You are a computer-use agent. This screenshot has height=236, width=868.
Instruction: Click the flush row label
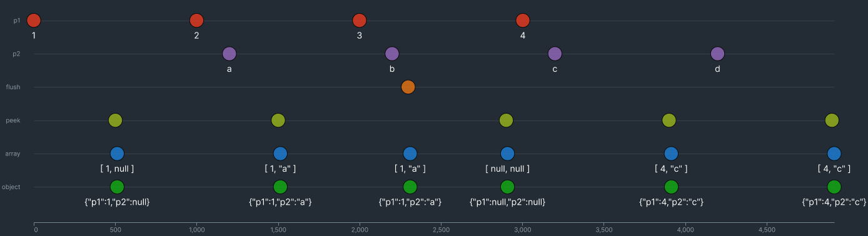(x=13, y=87)
